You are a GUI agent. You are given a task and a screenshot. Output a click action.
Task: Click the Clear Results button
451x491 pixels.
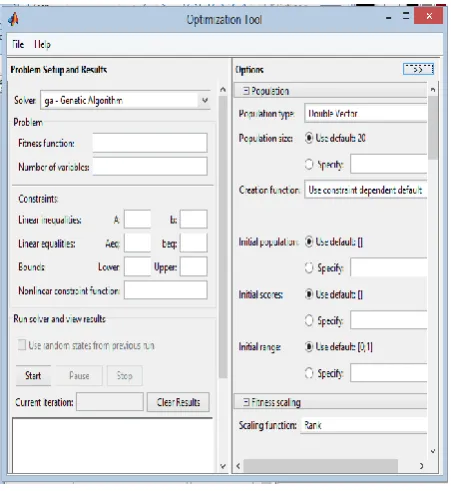coord(178,402)
